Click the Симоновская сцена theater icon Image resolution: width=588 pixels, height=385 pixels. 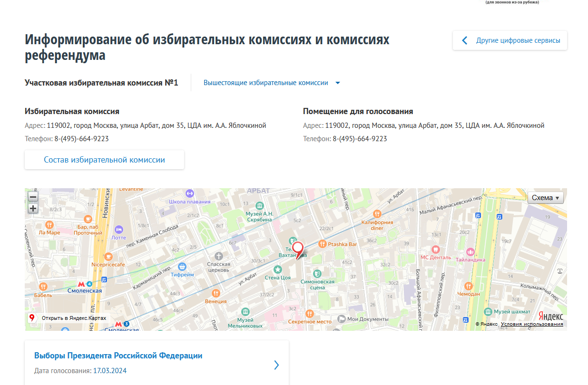point(317,273)
